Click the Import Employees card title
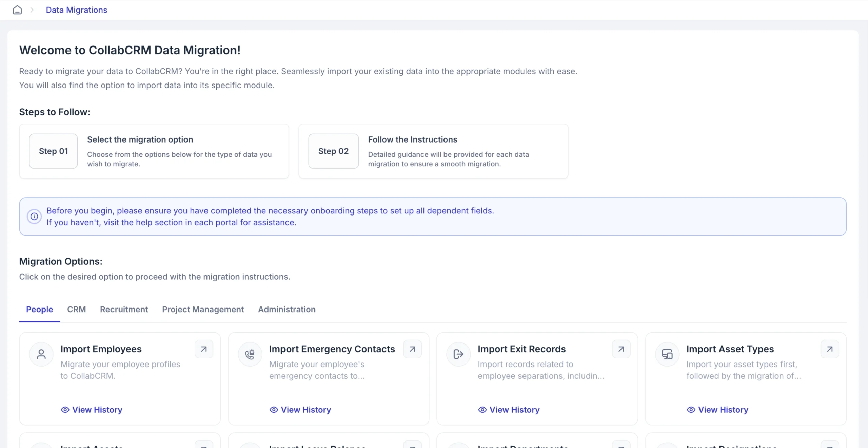The width and height of the screenshot is (868, 448). point(101,349)
